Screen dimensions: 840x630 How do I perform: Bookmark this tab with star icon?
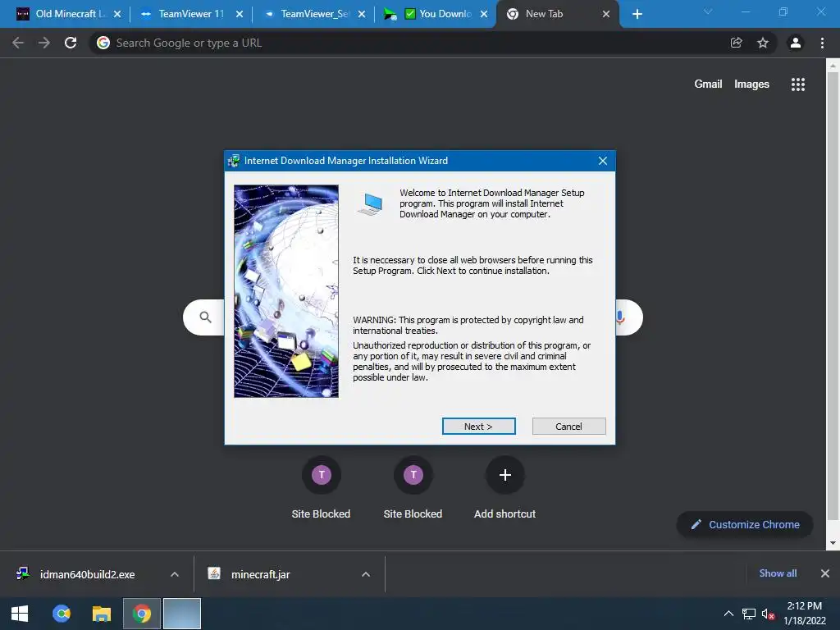pos(763,43)
